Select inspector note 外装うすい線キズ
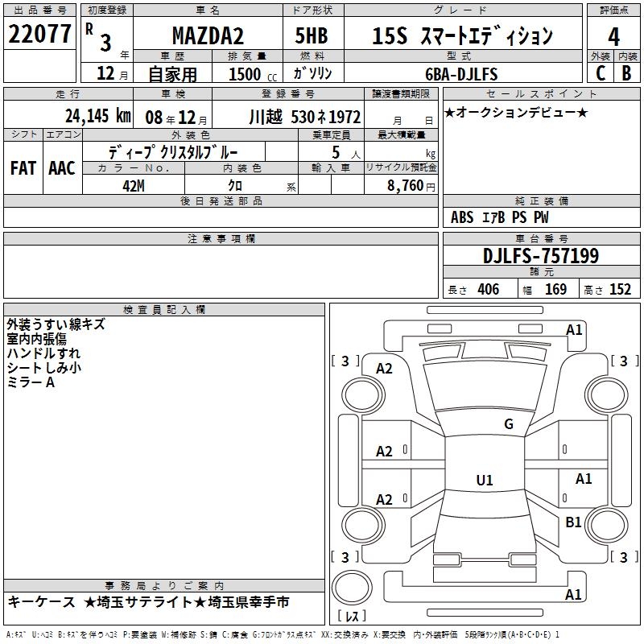The width and height of the screenshot is (644, 644). point(56,324)
